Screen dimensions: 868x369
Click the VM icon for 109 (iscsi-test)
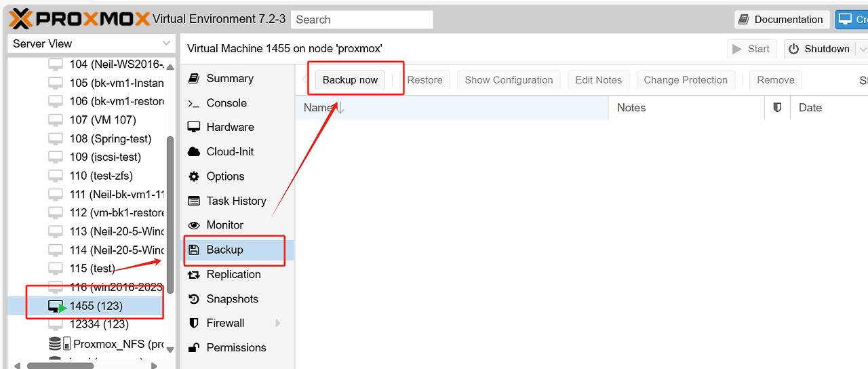[56, 157]
